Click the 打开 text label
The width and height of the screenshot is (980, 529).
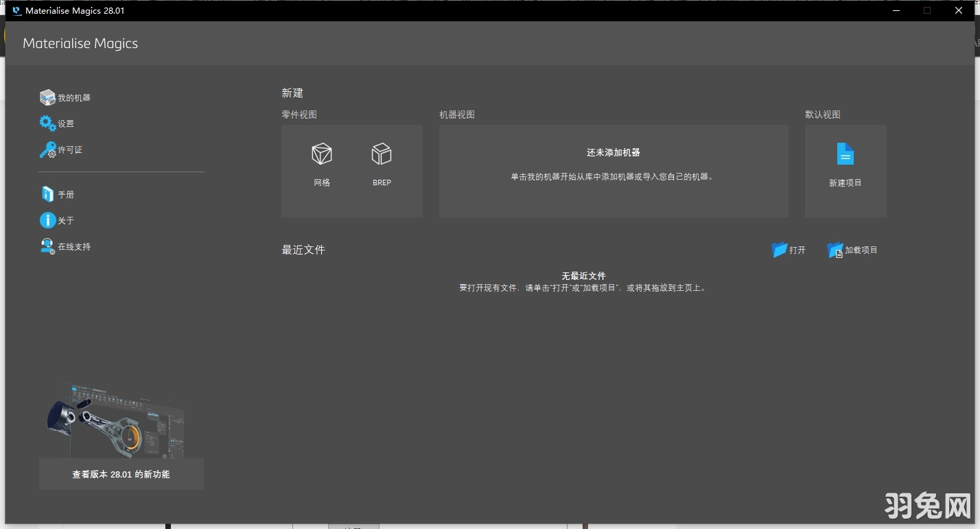click(796, 250)
